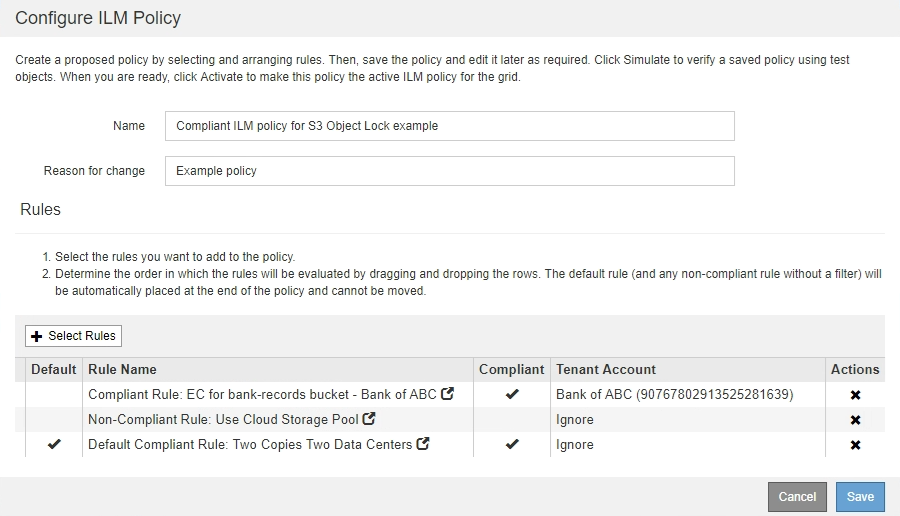900x516 pixels.
Task: Focus the policy Name input field
Action: (449, 126)
